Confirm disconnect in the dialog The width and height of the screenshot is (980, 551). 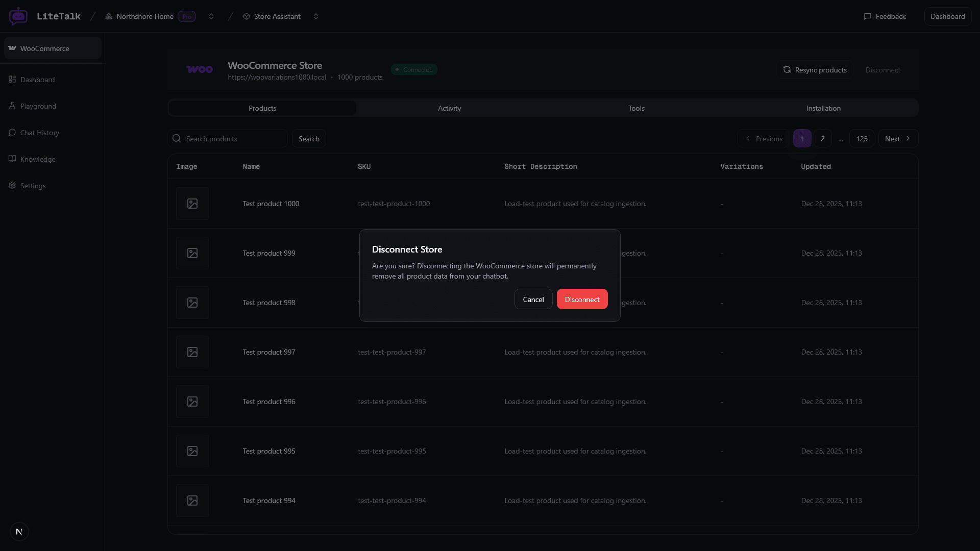[582, 299]
